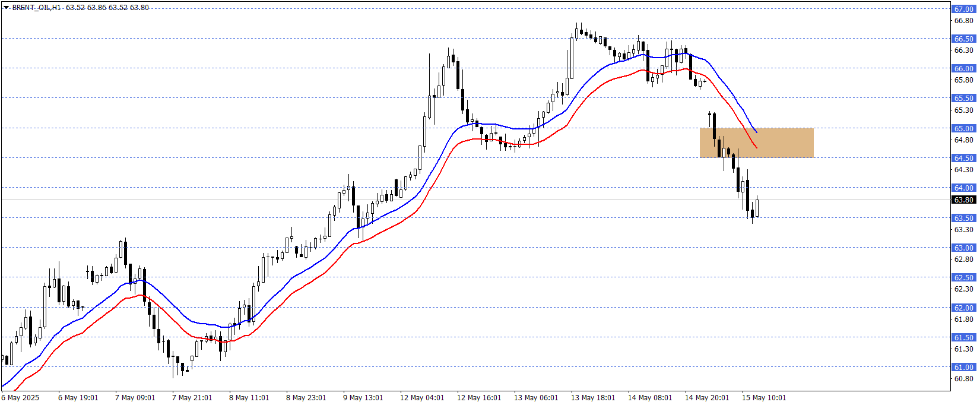Click the 8 May 11:01 time label
The width and height of the screenshot is (980, 405).
click(249, 398)
